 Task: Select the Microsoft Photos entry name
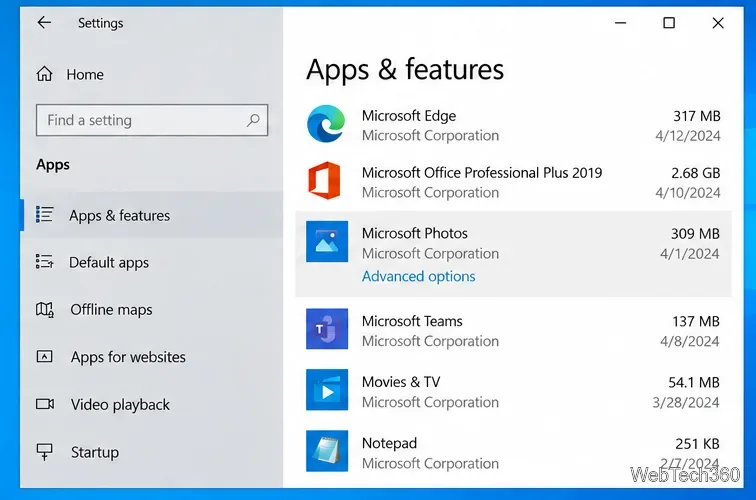pos(415,233)
